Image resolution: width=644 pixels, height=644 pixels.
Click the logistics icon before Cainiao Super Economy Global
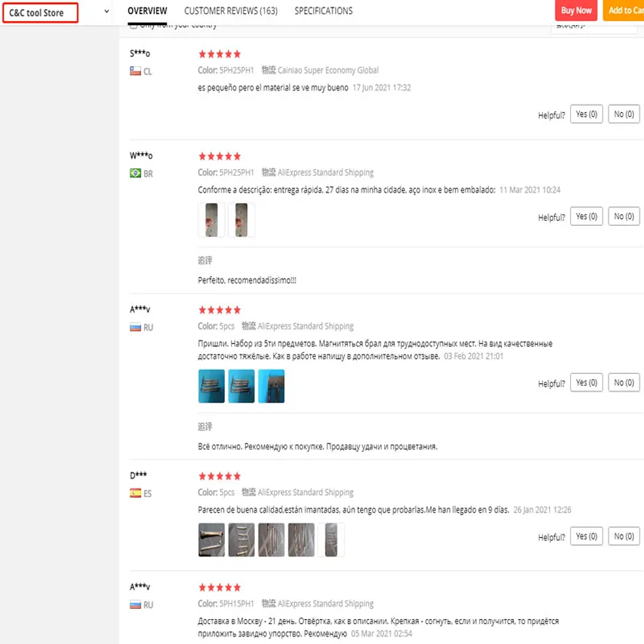pos(268,70)
